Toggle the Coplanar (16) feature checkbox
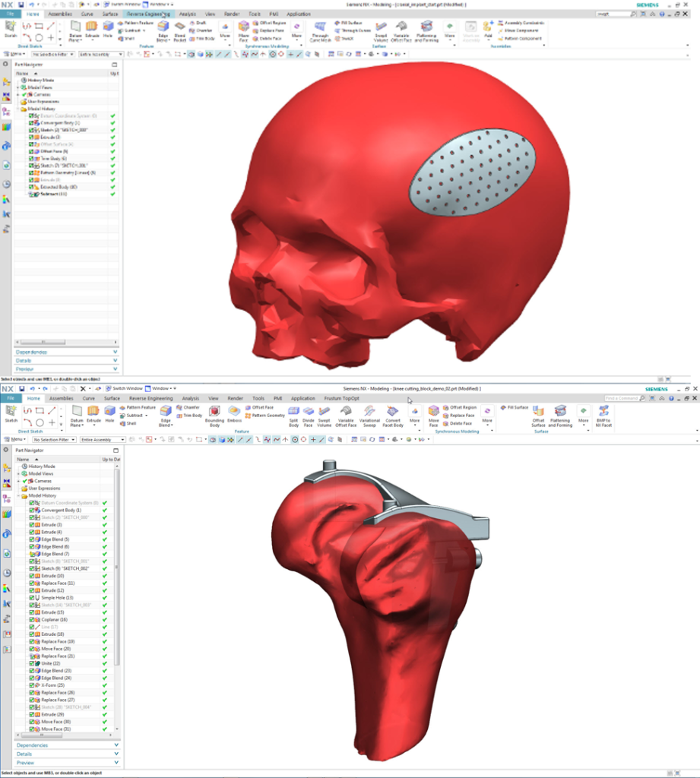 click(x=32, y=620)
